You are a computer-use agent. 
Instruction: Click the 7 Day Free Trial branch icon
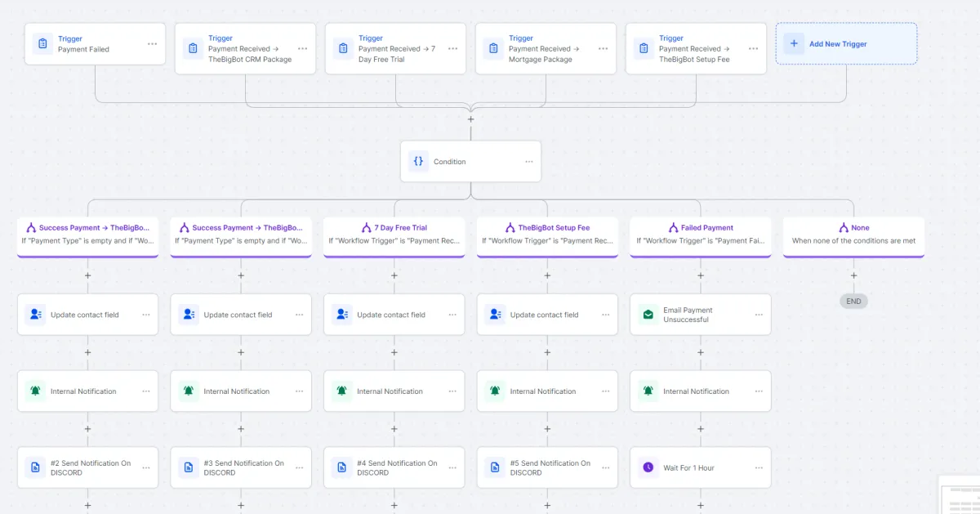[x=367, y=228]
